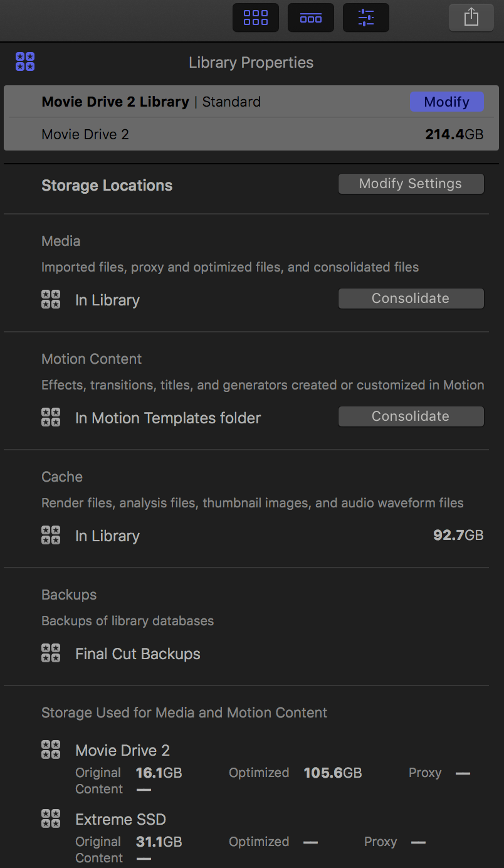Consolidate the Media files
504x868 pixels.
(411, 299)
